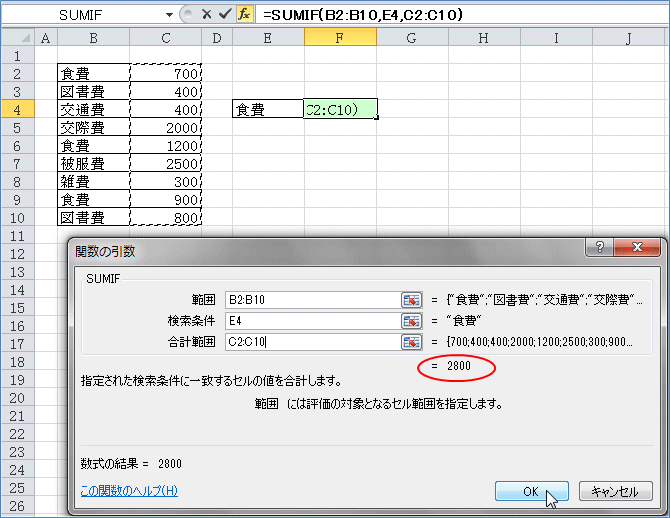
Task: Click cell B3 containing 図書費
Action: coord(94,91)
